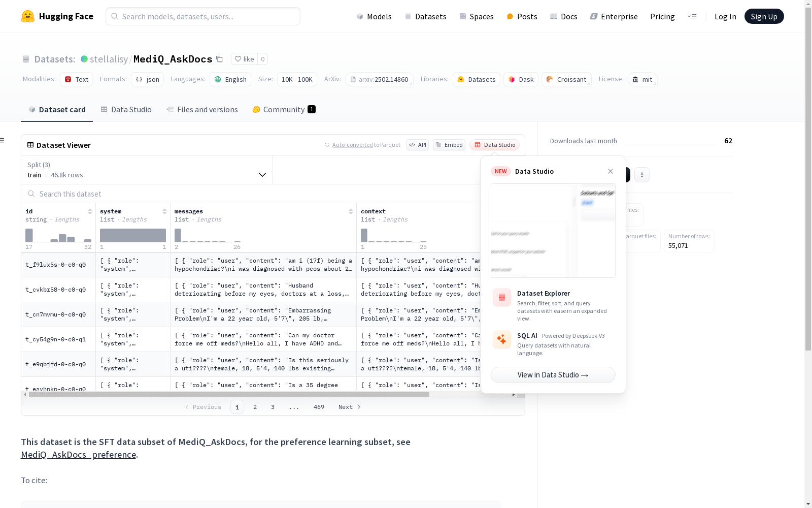Click the collapsed sidebar menu icon

click(3, 140)
